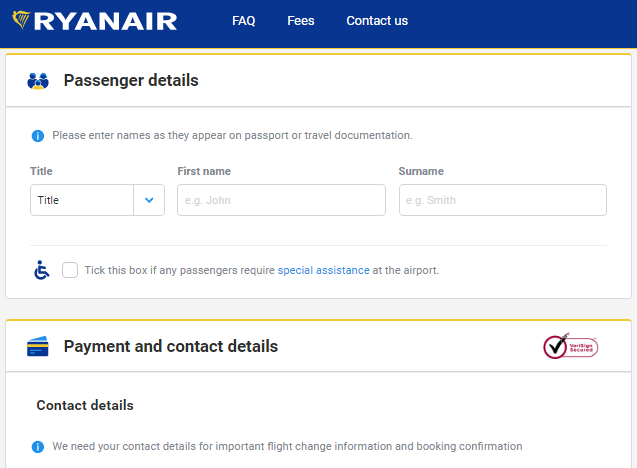Click the VeriSign Secured badge

click(570, 346)
